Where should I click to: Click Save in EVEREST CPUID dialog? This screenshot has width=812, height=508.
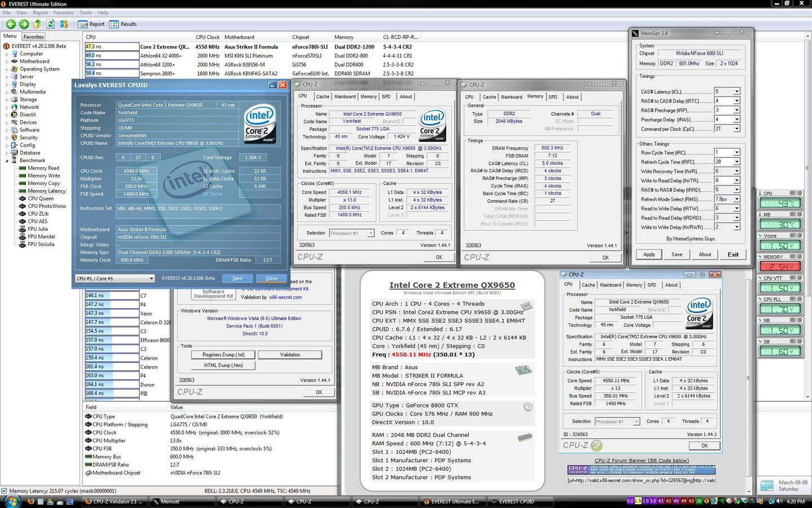click(x=237, y=278)
